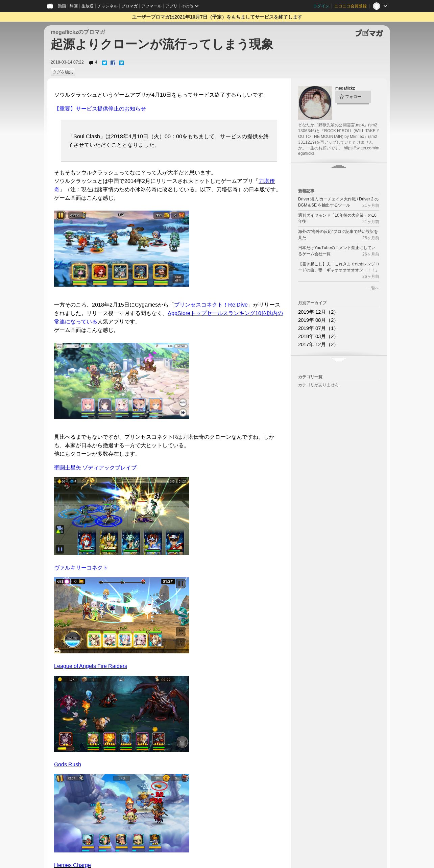434x868 pixels.
Task: Click the Saint Seiya battle screenshot
Action: [122, 516]
